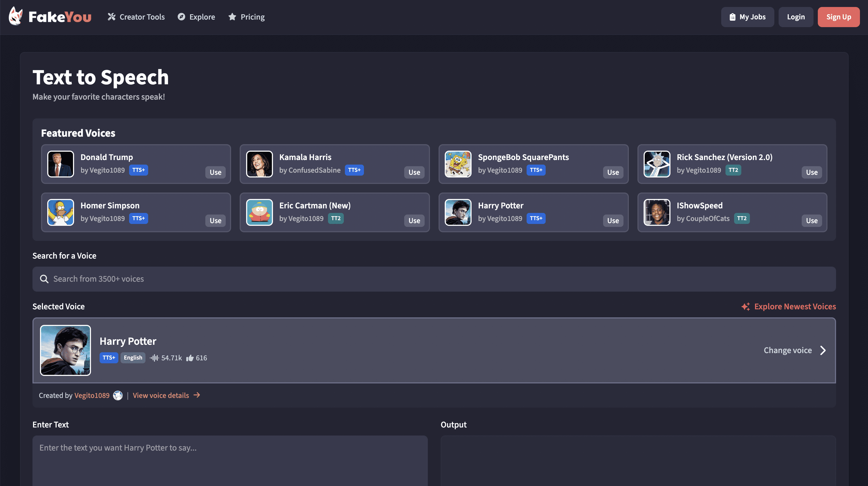Image resolution: width=868 pixels, height=486 pixels.
Task: Use the featured Harry Potter voice
Action: [x=613, y=221]
